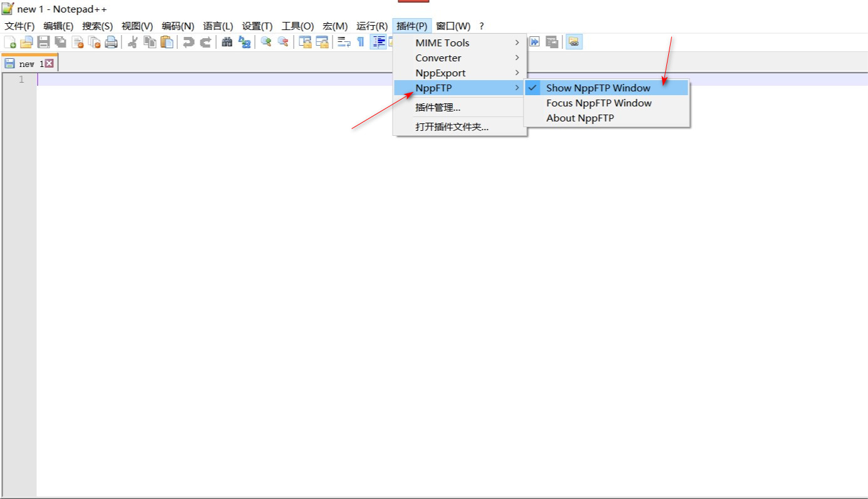The height and width of the screenshot is (499, 868).
Task: Toggle synchronized horizontal scrolling icon
Action: click(x=322, y=42)
